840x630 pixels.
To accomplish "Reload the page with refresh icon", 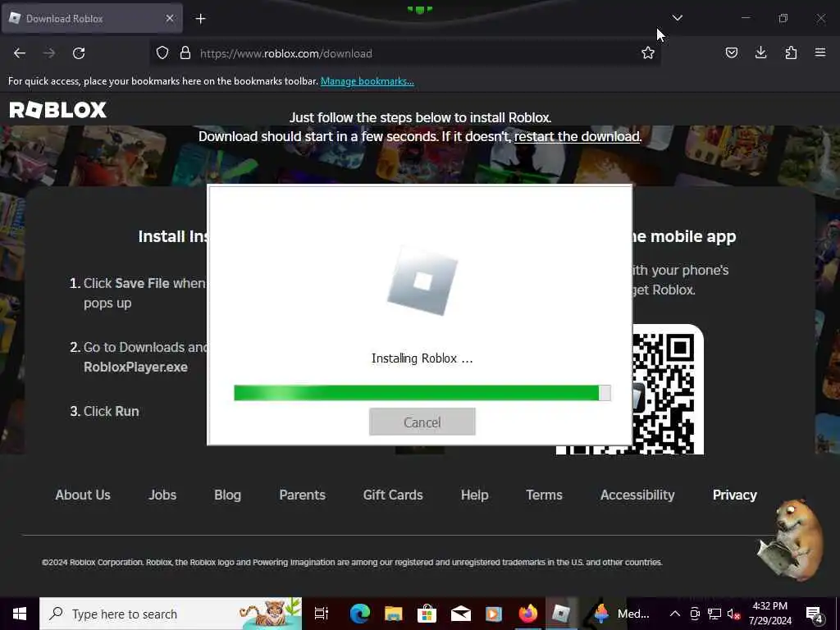I will 79,53.
